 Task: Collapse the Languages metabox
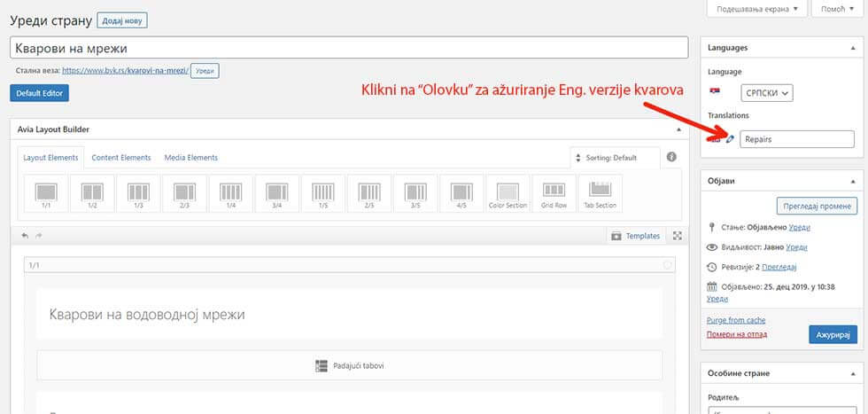click(855, 47)
